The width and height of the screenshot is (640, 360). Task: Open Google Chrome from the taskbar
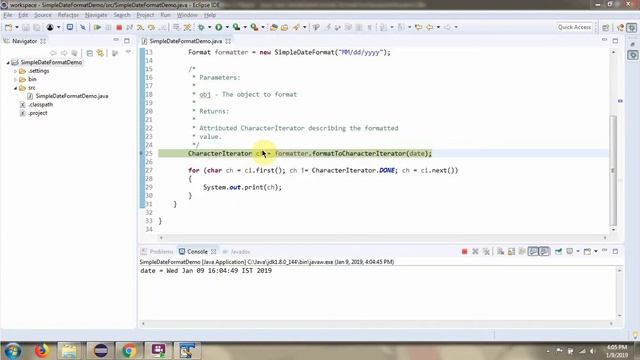129,351
